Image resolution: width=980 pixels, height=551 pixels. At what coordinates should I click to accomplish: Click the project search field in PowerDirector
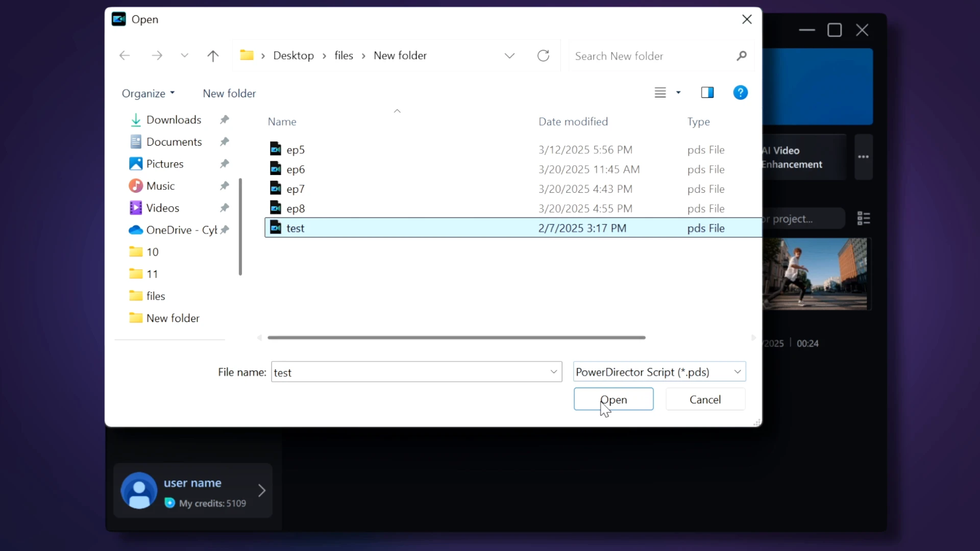(x=803, y=219)
